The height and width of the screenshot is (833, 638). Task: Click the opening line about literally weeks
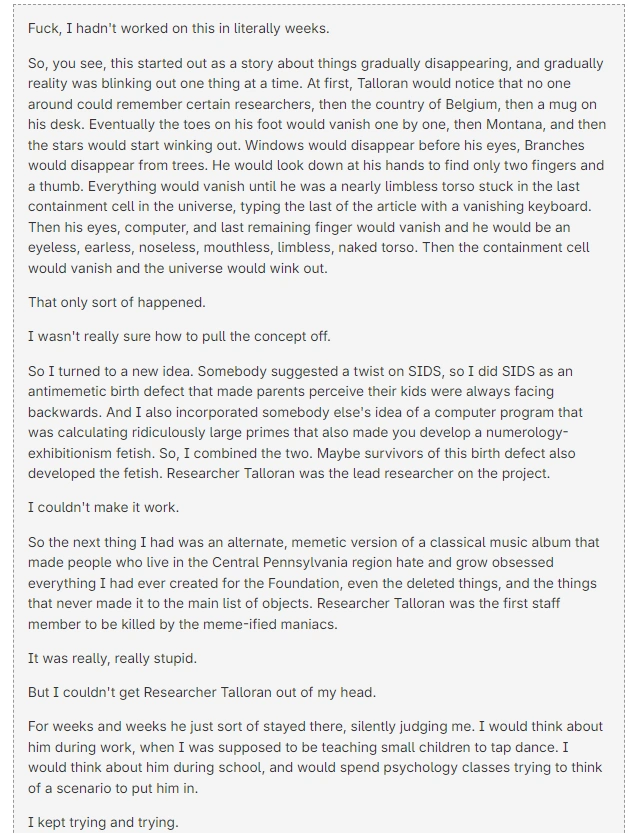pos(178,28)
